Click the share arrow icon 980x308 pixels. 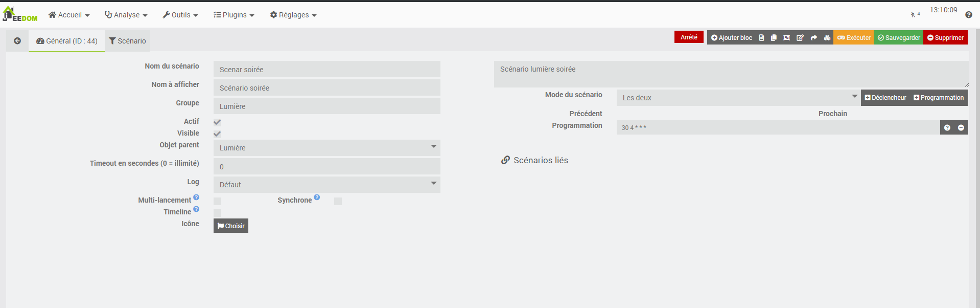point(814,38)
